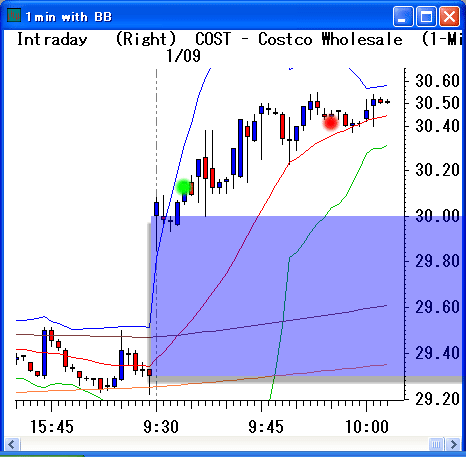Click the horizontal scrollbar thumb
Viewport: 466px width, 457px height.
point(436,444)
